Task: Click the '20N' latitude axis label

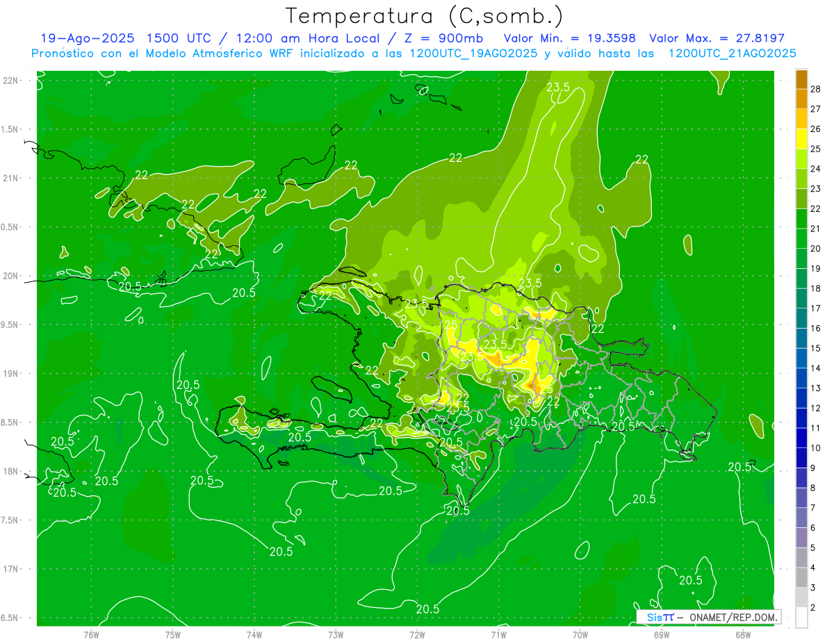Action: tap(10, 276)
